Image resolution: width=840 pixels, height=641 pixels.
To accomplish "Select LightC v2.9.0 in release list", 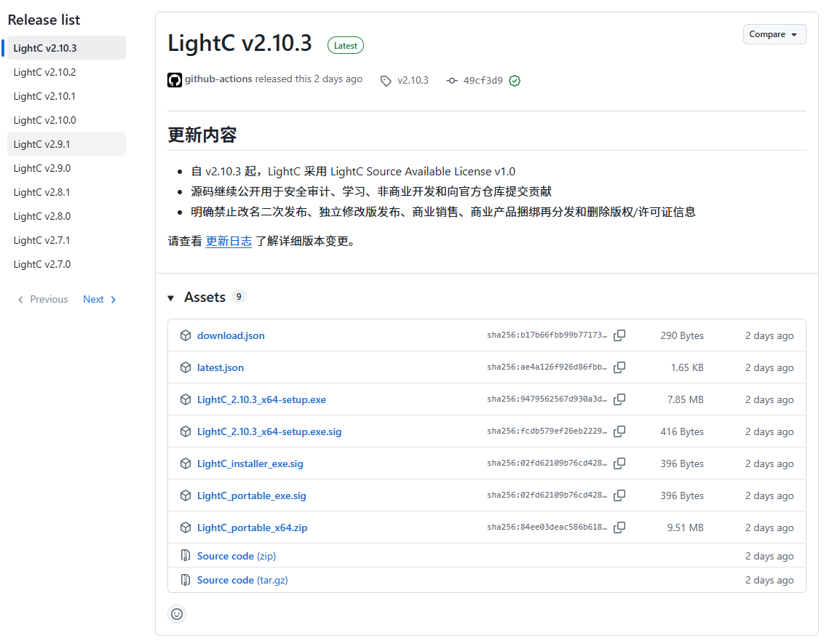I will pyautogui.click(x=66, y=168).
